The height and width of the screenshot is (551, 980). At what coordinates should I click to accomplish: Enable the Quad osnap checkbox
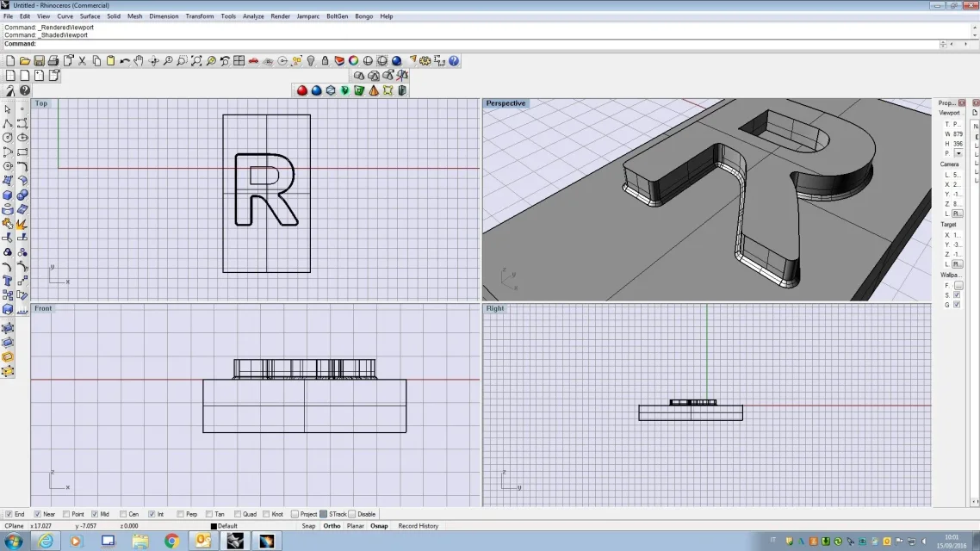(238, 514)
